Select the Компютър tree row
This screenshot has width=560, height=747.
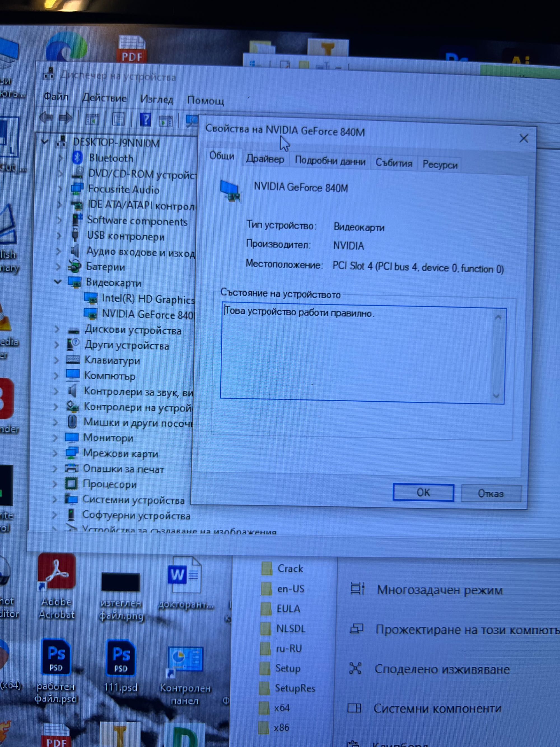[x=101, y=376]
